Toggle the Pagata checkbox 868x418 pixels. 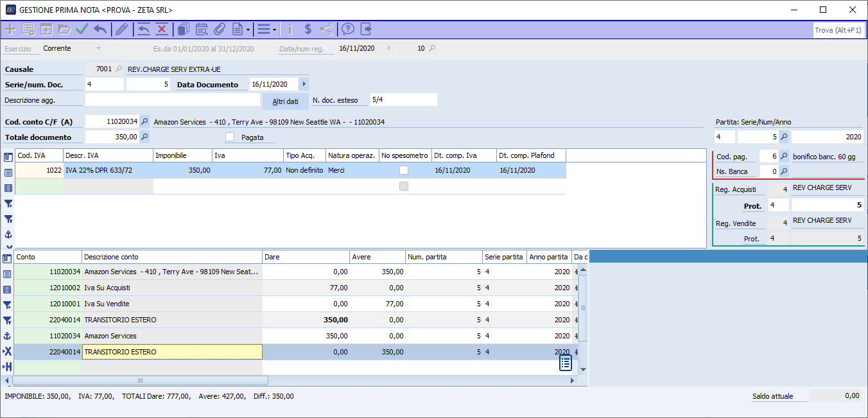pos(230,137)
